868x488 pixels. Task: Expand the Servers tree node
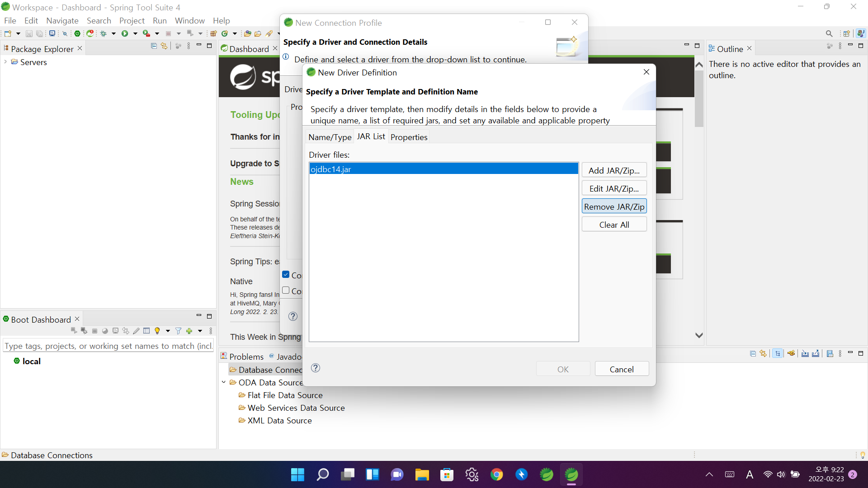pyautogui.click(x=5, y=62)
